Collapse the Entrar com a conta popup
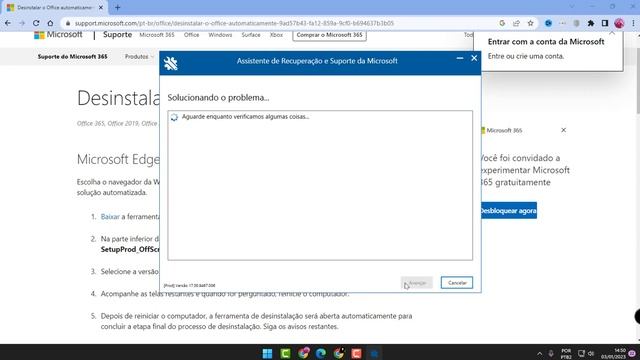The image size is (640, 360). [x=612, y=33]
